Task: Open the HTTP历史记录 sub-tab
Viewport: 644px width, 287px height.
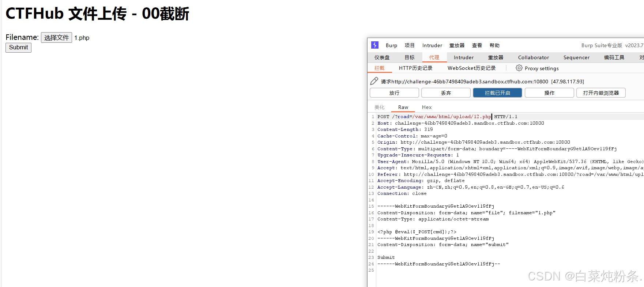Action: (415, 68)
